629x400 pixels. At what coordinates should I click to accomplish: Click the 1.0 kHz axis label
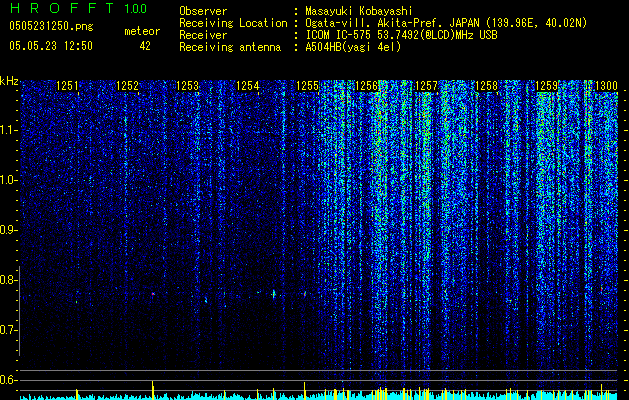coord(8,180)
